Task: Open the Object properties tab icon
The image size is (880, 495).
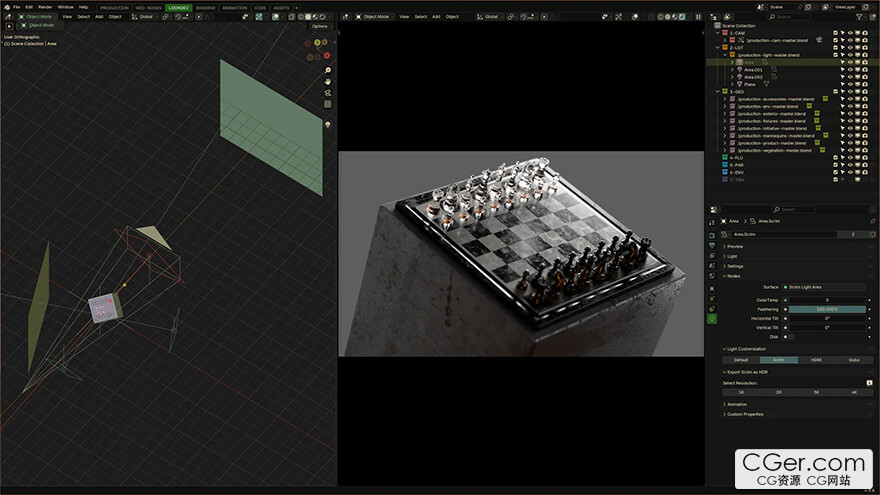Action: (712, 288)
